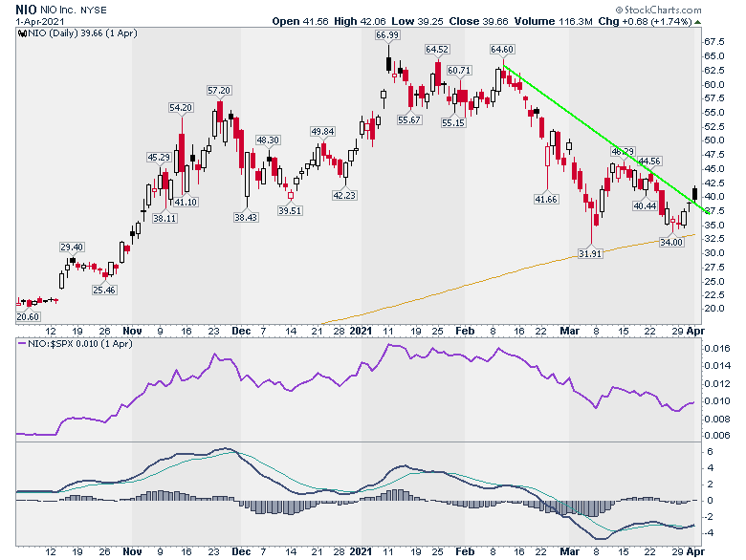Viewport: 746px width, 560px height.
Task: Click the 20.0 price axis label
Action: pyautogui.click(x=714, y=309)
